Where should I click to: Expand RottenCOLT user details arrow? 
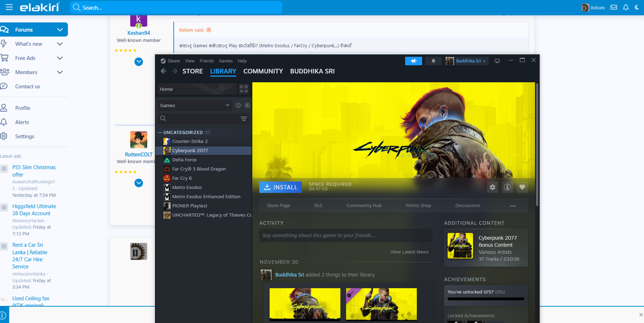pos(139,183)
